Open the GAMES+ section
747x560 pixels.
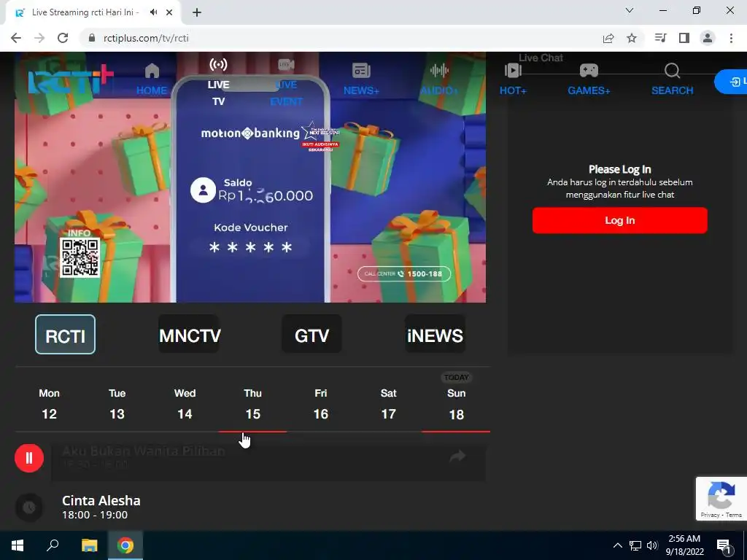[x=589, y=79]
